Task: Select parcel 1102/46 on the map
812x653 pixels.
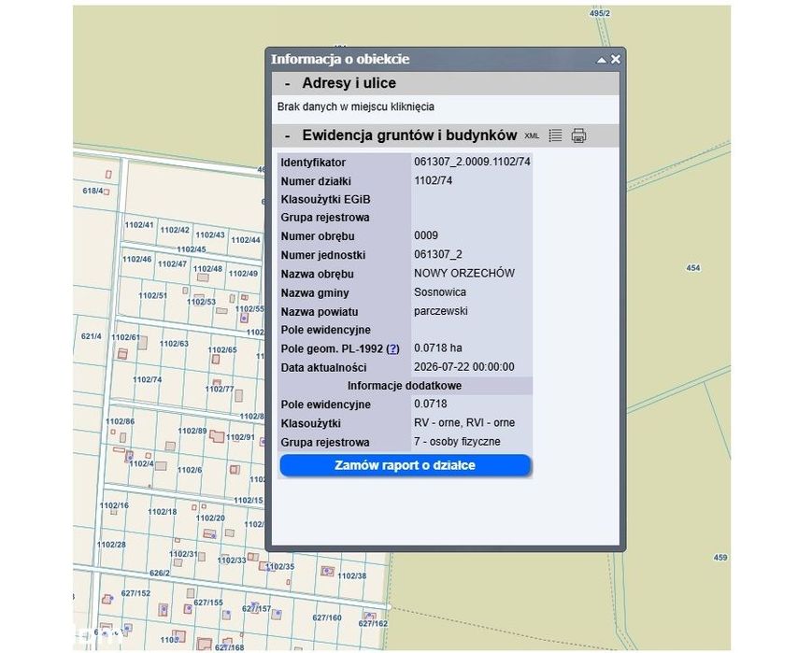Action: (x=136, y=259)
